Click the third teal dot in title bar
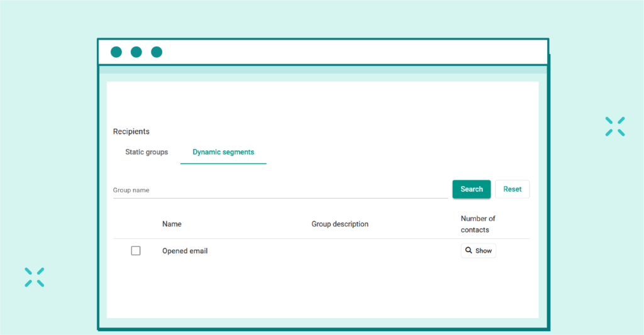The height and width of the screenshot is (335, 644). [x=157, y=52]
